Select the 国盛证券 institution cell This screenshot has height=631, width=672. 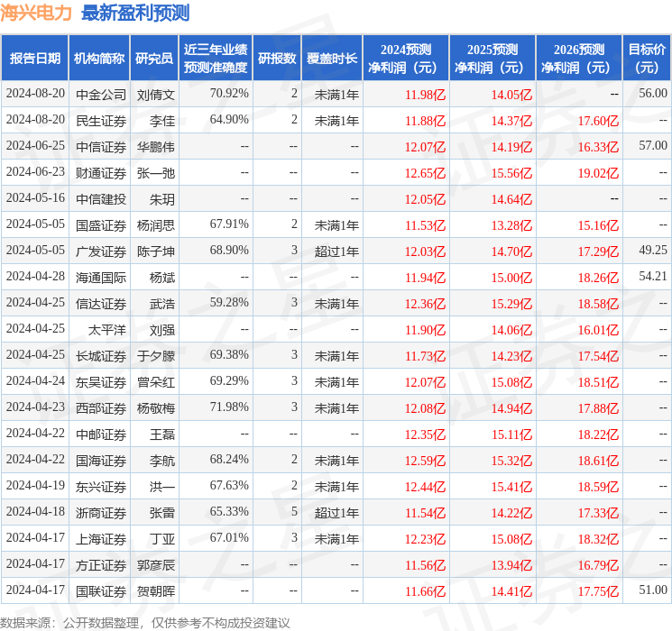101,225
